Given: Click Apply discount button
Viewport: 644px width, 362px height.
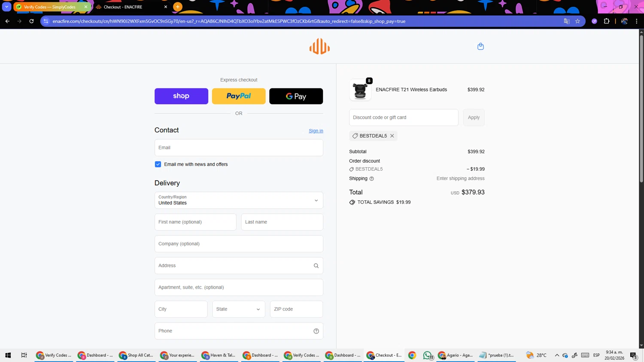Looking at the screenshot, I should [474, 118].
